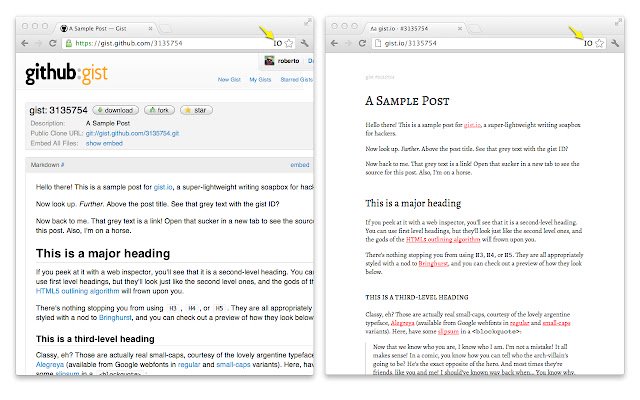Open the Starred Gists link

(297, 80)
